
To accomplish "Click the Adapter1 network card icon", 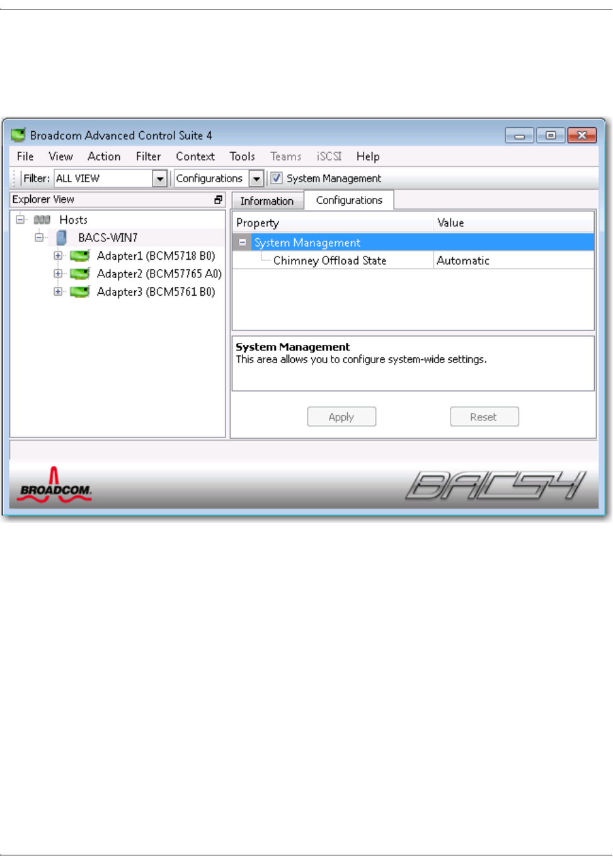I will coord(79,256).
